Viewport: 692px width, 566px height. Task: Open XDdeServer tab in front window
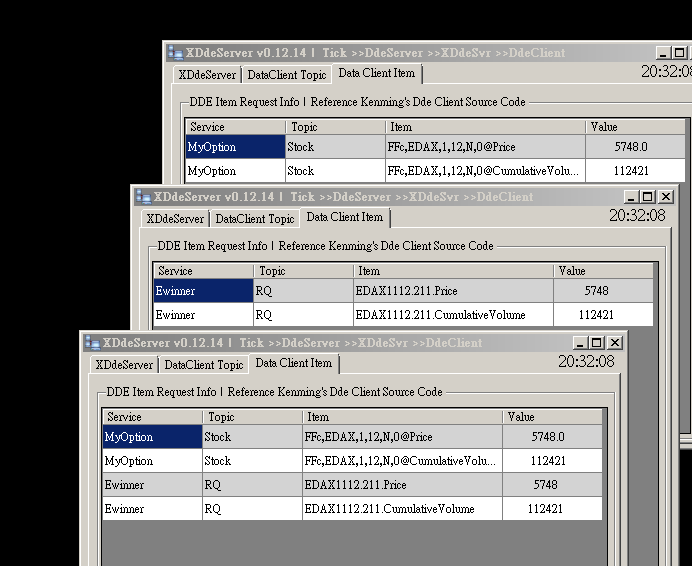click(124, 365)
